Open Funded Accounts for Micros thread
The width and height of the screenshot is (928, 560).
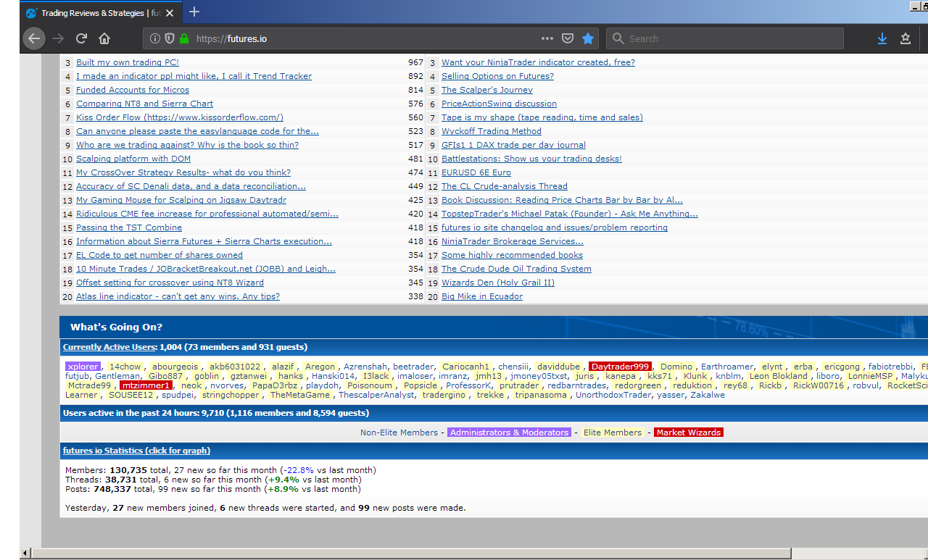133,90
